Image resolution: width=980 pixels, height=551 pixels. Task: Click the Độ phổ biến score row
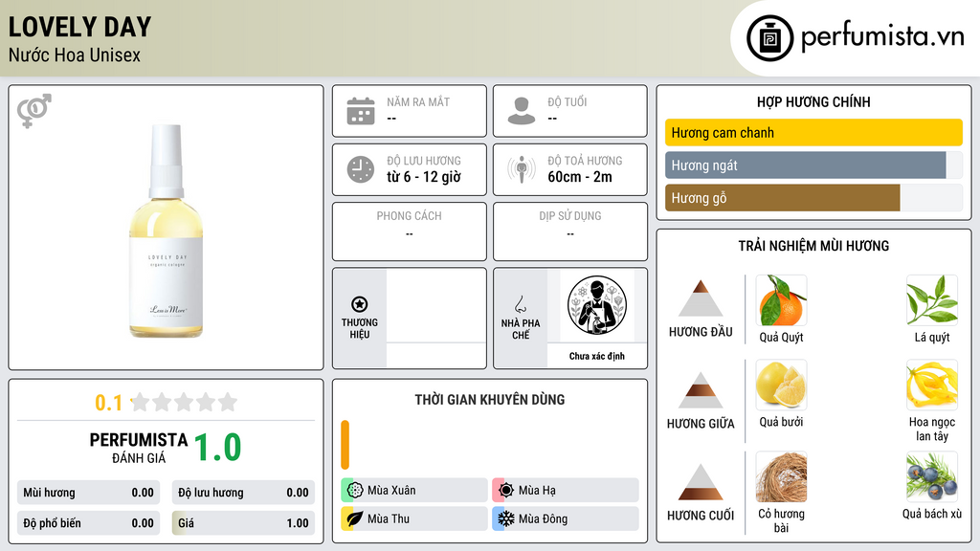pos(88,523)
